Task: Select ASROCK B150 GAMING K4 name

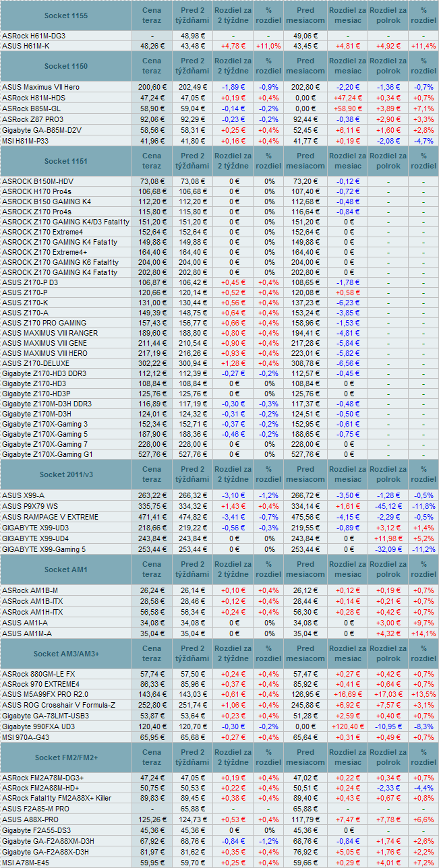Action: (46, 201)
